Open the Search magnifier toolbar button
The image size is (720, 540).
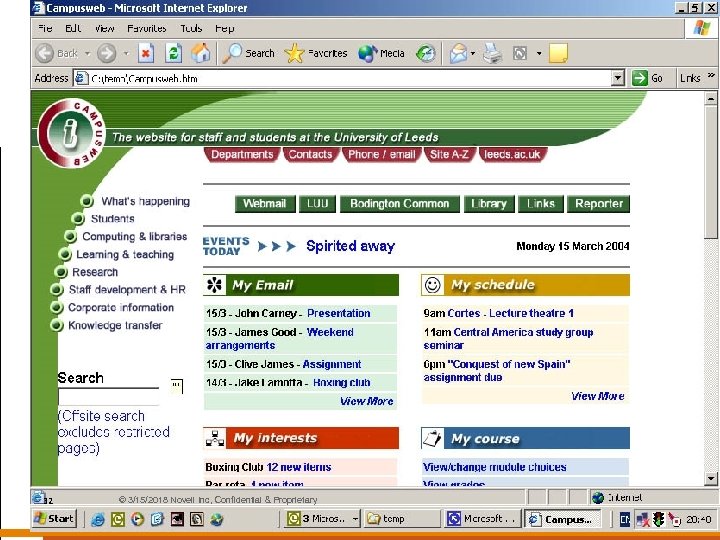(x=248, y=53)
